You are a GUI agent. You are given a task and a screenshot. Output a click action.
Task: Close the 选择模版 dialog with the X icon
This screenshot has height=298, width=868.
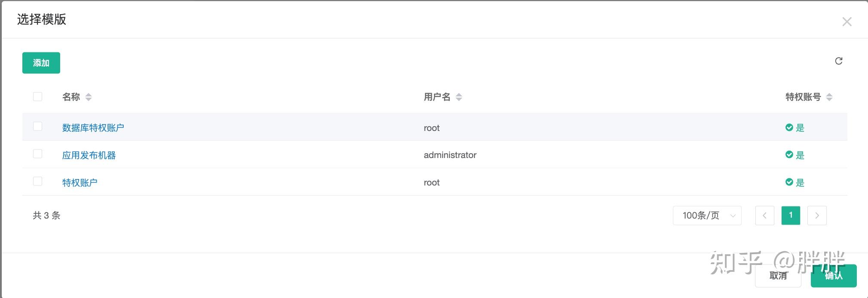[x=847, y=21]
